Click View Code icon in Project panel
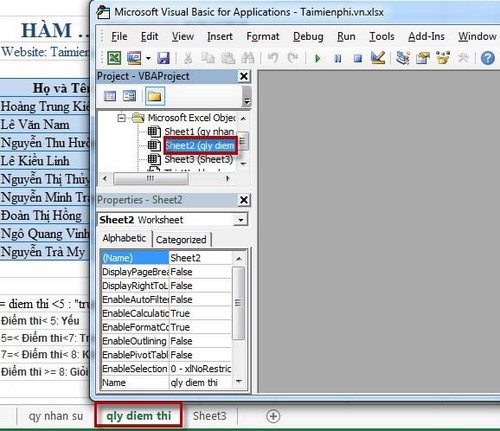This screenshot has height=431, width=500. (110, 96)
